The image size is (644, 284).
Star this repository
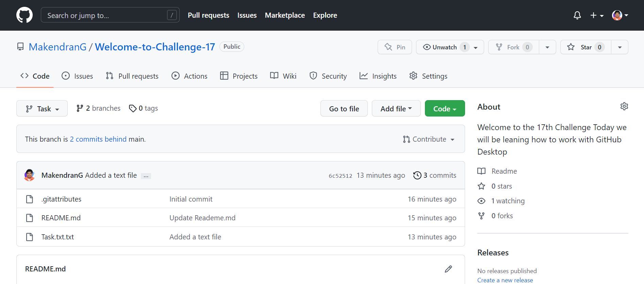[586, 47]
